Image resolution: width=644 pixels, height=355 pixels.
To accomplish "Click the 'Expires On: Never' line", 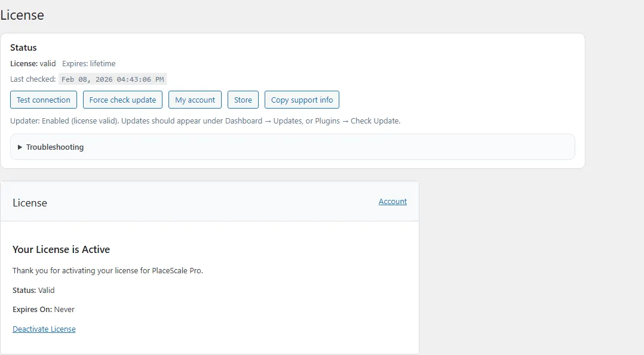I will 44,310.
